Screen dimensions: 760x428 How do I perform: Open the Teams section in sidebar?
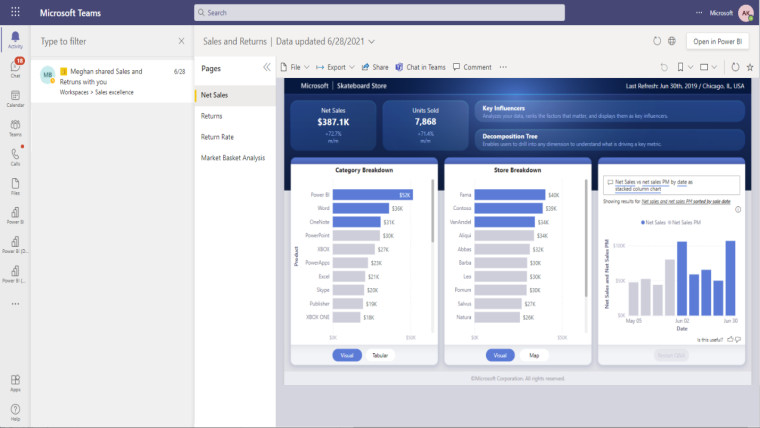click(16, 128)
